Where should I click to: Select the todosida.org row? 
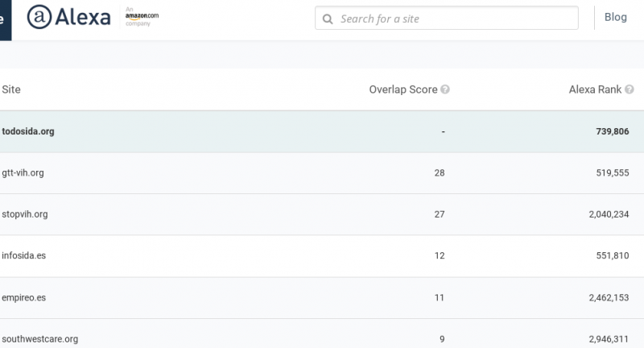click(28, 131)
